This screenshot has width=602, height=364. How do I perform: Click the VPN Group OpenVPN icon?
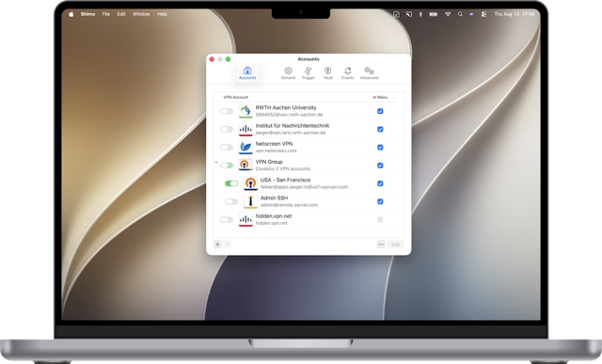[246, 166]
